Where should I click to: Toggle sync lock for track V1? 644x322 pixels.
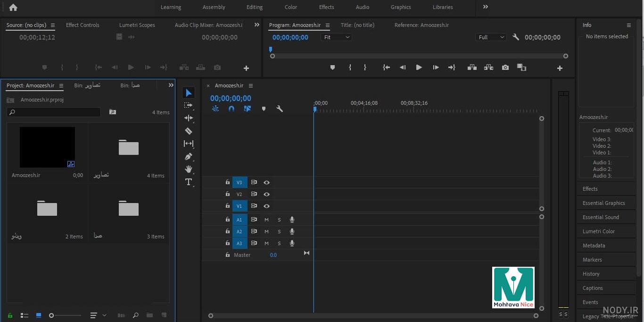[254, 206]
